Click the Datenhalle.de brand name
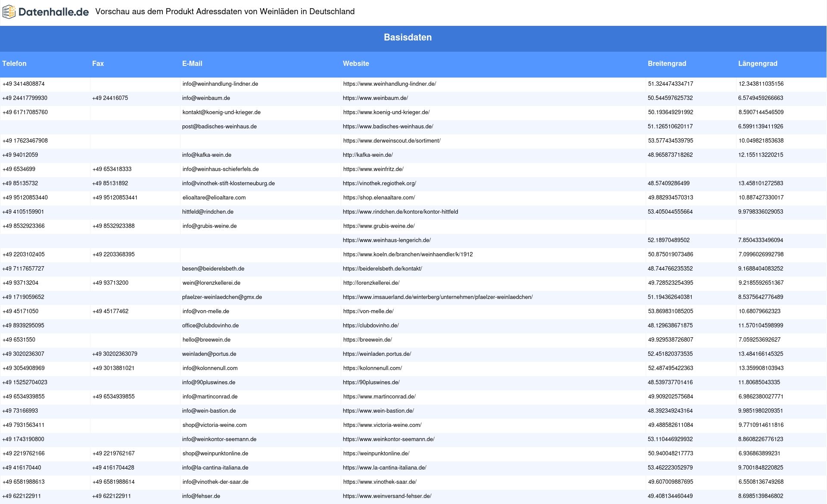The width and height of the screenshot is (827, 504). [54, 12]
